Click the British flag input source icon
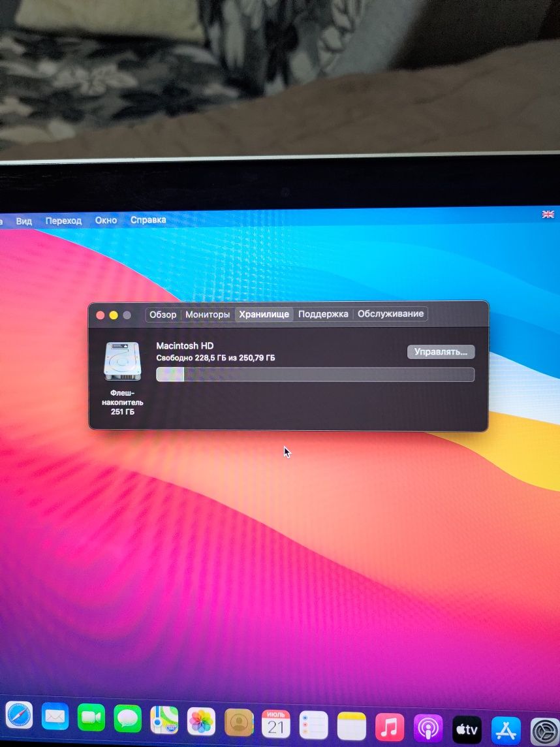560x747 pixels. 548,214
